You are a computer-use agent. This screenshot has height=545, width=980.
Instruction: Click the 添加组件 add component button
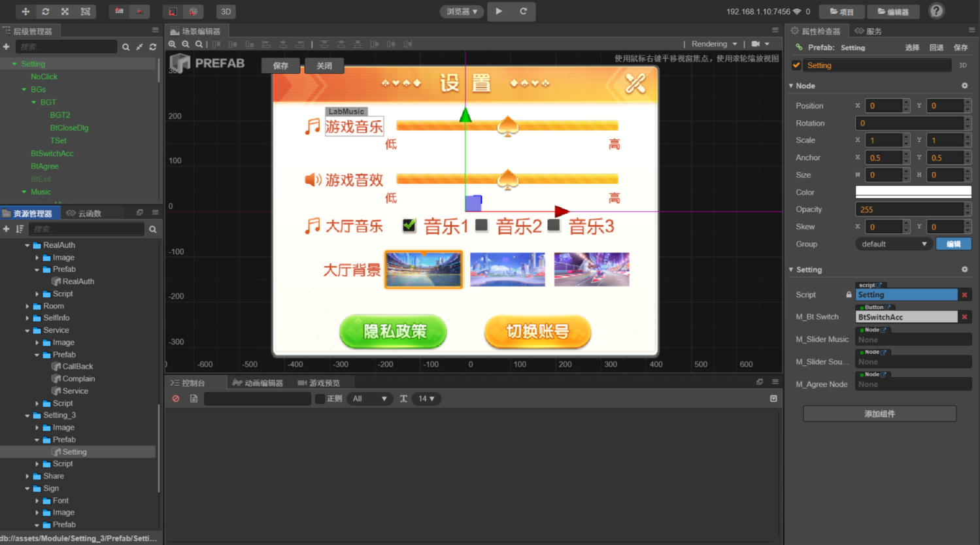879,414
